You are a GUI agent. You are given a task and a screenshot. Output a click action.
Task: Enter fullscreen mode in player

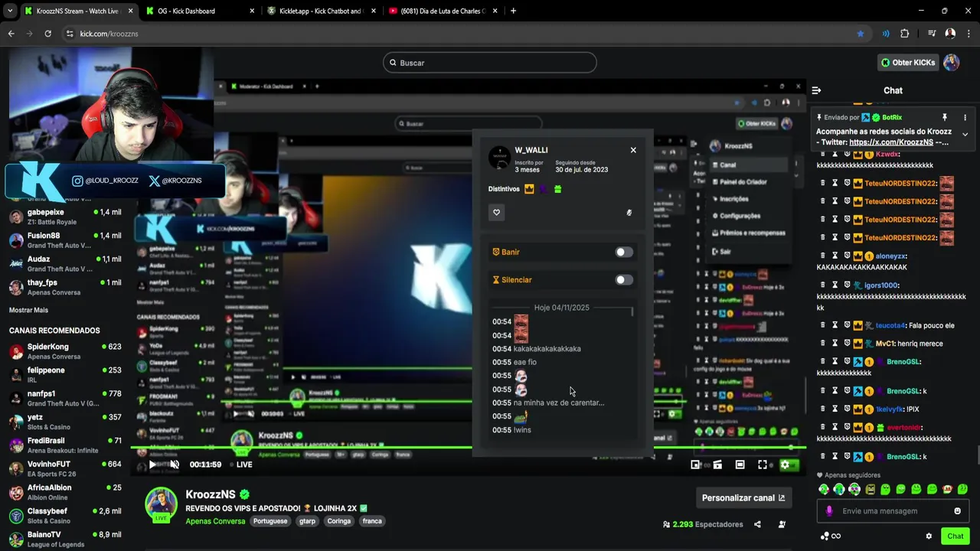click(x=763, y=465)
